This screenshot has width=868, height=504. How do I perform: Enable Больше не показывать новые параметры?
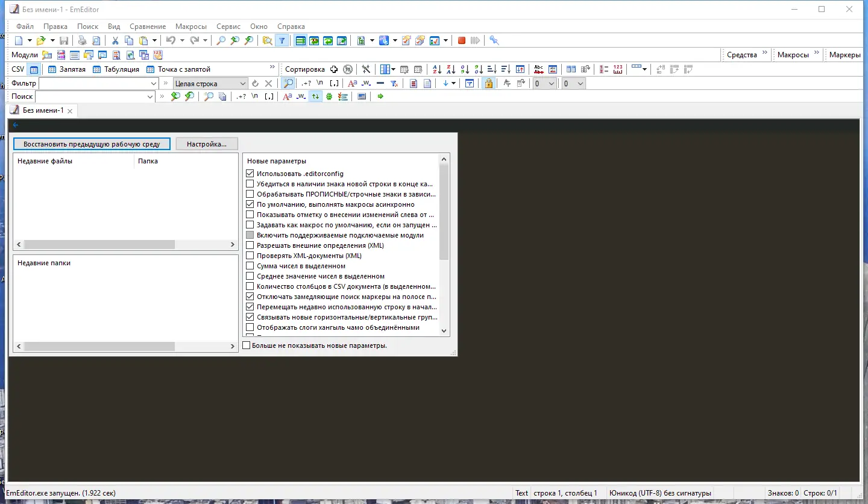(x=247, y=345)
